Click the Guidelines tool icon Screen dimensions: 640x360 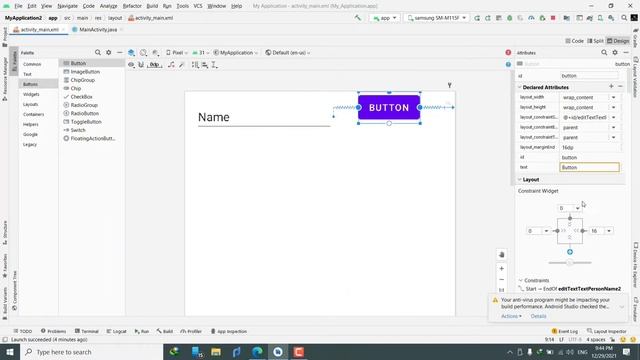(x=214, y=65)
